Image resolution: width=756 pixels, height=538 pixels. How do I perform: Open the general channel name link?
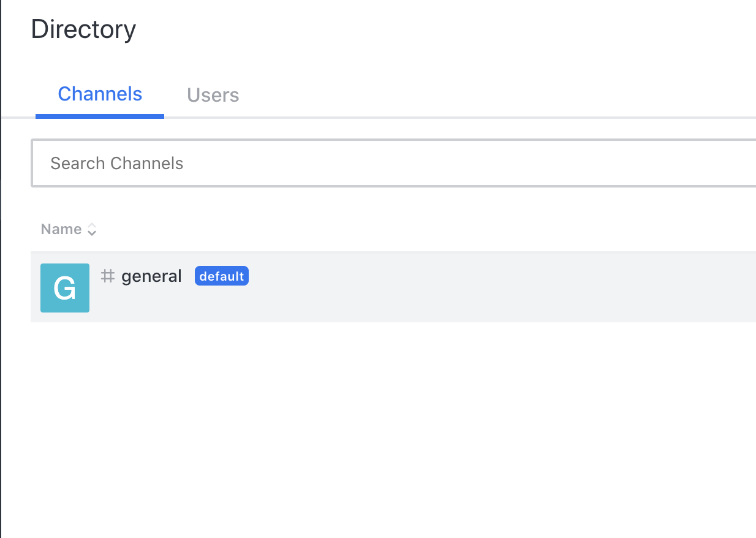tap(151, 276)
